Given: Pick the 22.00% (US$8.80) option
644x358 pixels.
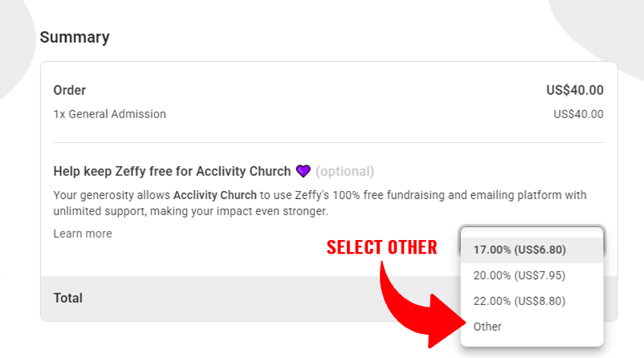Looking at the screenshot, I should click(520, 301).
